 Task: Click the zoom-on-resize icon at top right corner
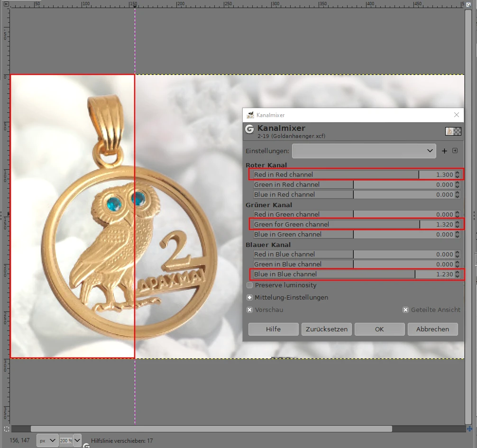(x=469, y=4)
